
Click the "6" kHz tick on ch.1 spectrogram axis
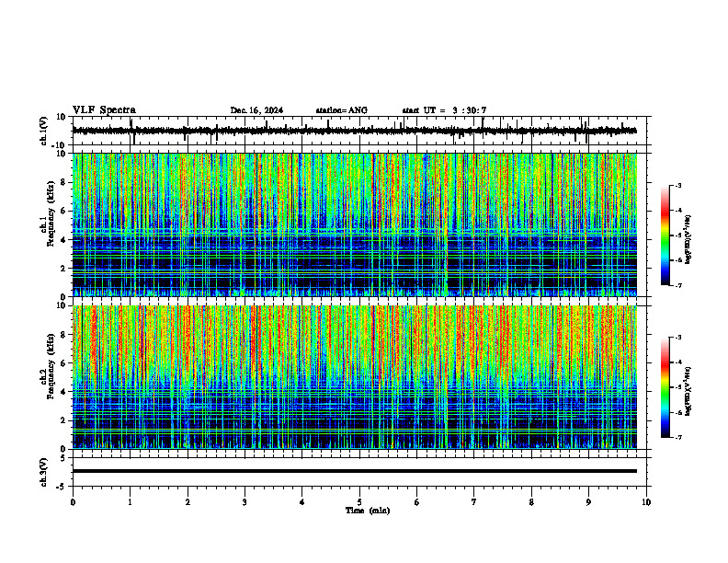click(x=64, y=212)
